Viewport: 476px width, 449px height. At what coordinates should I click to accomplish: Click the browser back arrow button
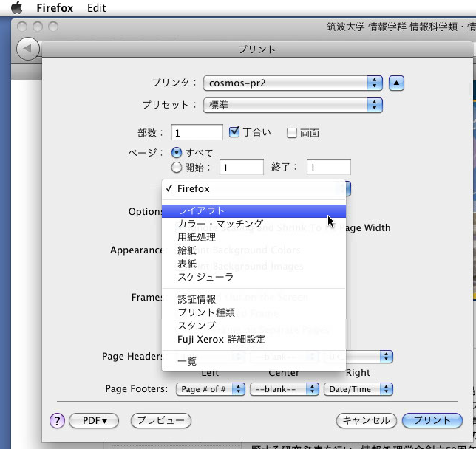28,49
